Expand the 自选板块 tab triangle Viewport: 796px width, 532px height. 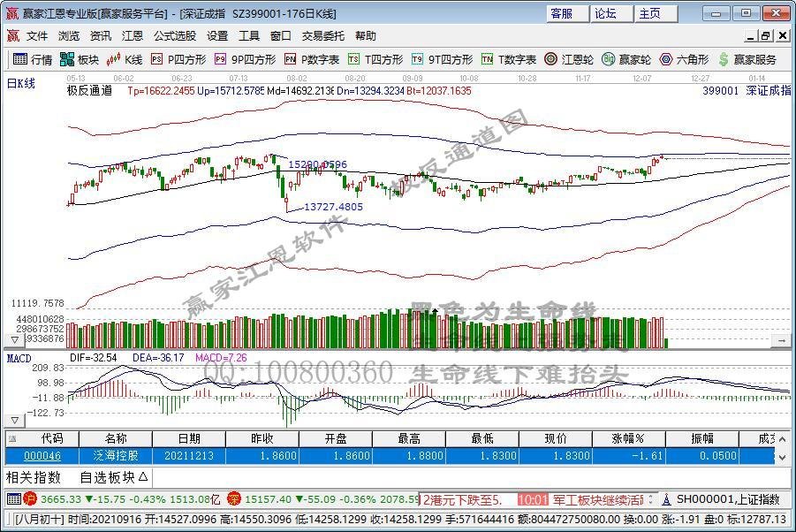pos(142,476)
